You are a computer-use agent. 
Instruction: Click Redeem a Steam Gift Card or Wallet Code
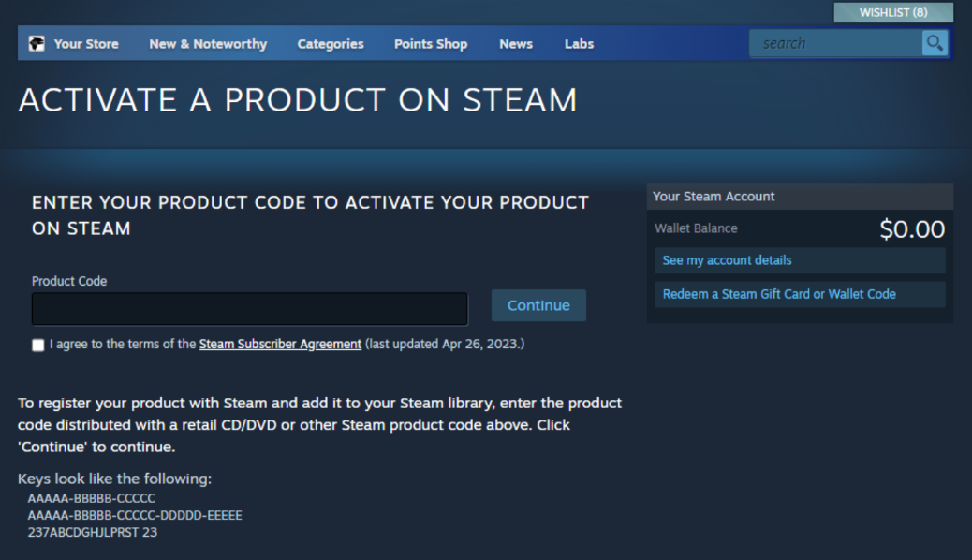coord(800,295)
